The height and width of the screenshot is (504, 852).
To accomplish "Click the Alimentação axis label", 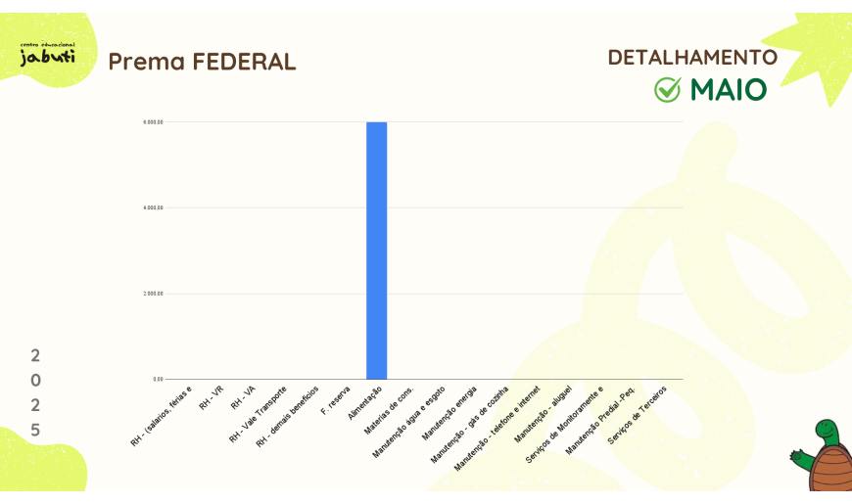I will tap(365, 402).
